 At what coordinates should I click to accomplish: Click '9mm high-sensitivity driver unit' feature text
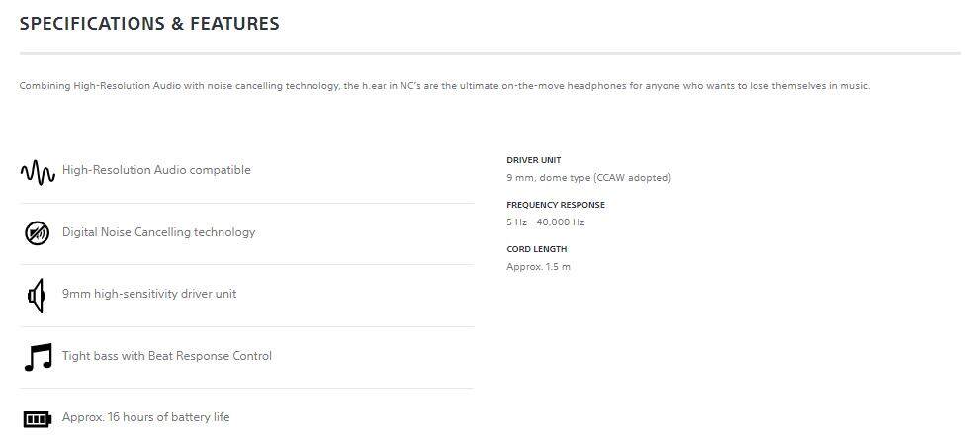tap(149, 294)
